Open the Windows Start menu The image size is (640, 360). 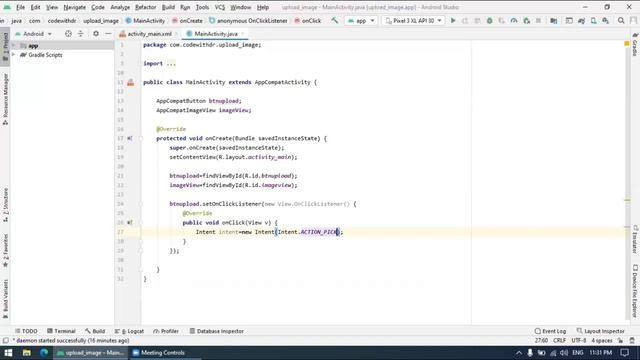[8, 353]
